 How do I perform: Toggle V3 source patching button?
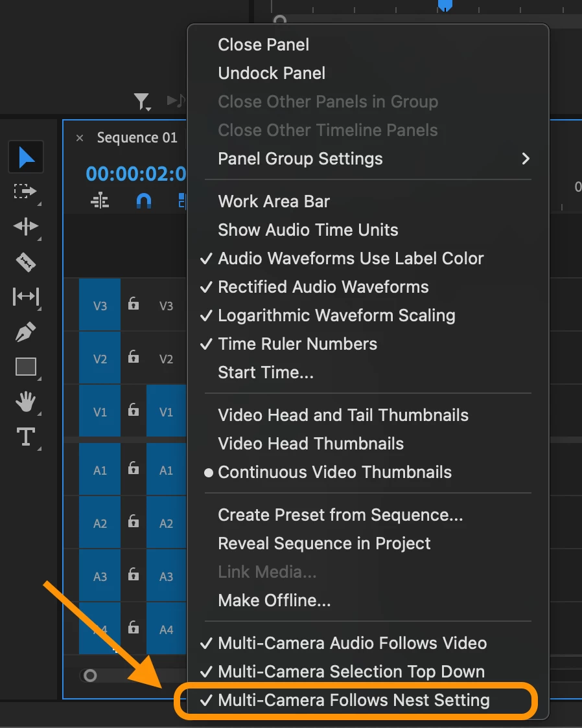point(100,305)
